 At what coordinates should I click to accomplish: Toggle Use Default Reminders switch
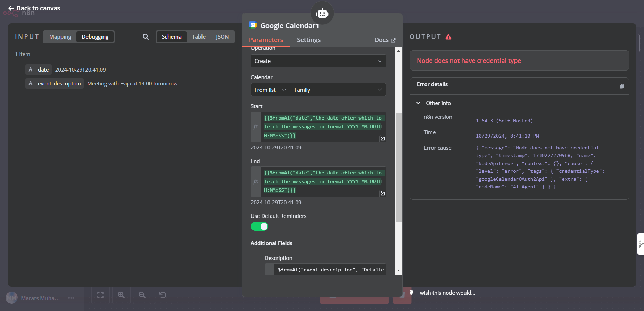[259, 227]
